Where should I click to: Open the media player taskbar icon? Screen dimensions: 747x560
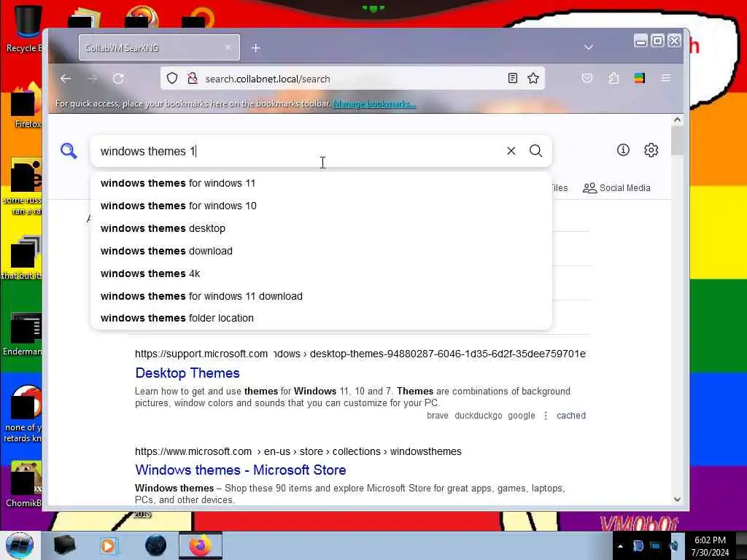108,545
